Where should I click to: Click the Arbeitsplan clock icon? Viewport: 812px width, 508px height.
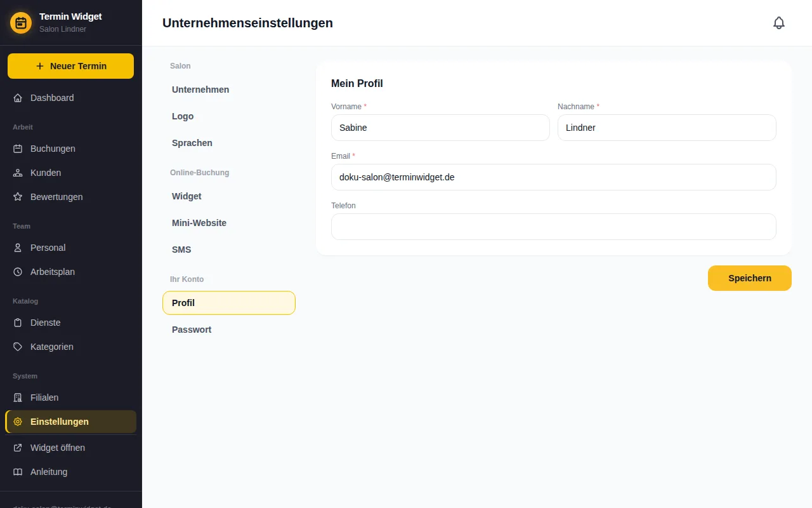click(18, 272)
